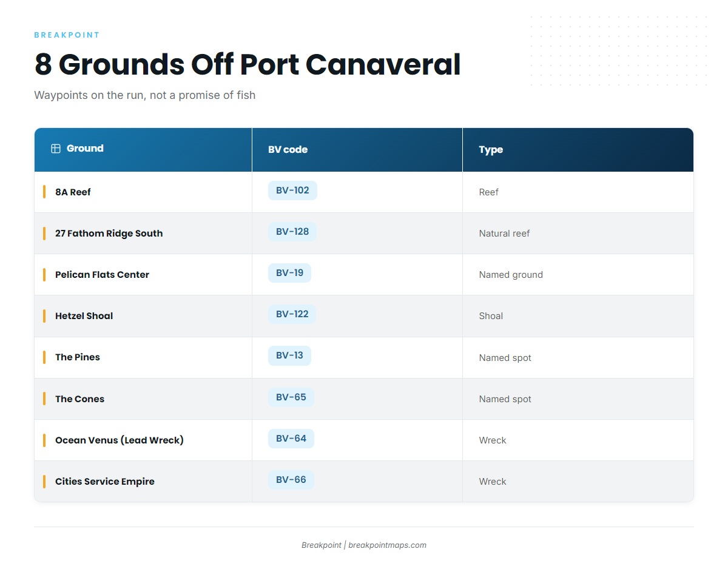The height and width of the screenshot is (566, 728).
Task: Click The Cones ground name
Action: (79, 399)
